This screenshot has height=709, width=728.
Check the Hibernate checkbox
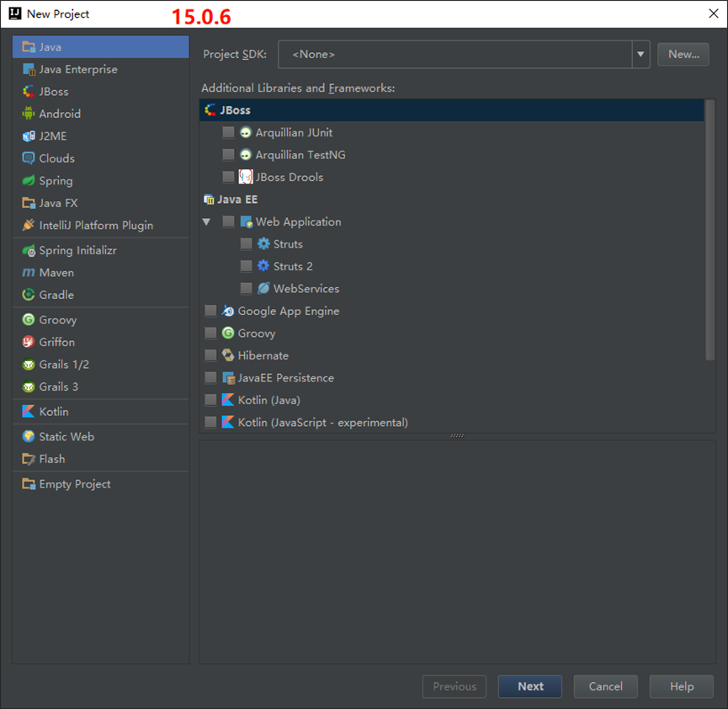click(210, 355)
